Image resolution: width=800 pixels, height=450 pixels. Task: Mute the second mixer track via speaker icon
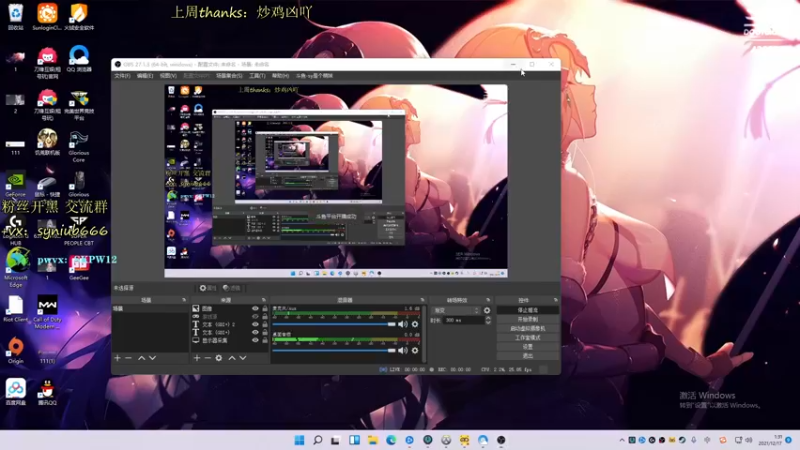click(403, 351)
